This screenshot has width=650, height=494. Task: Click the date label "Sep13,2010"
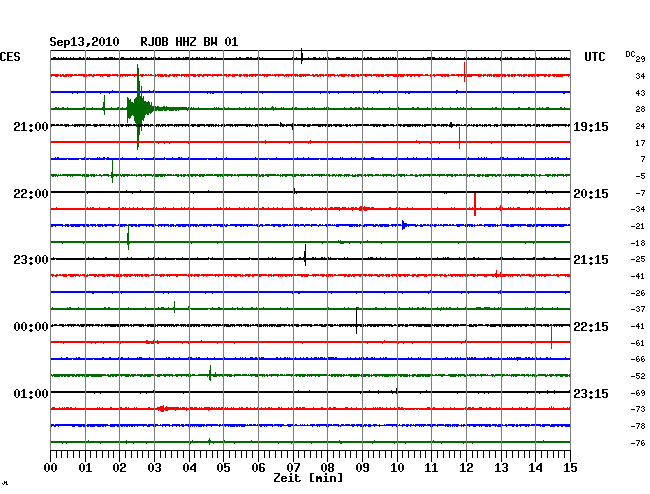(x=84, y=42)
